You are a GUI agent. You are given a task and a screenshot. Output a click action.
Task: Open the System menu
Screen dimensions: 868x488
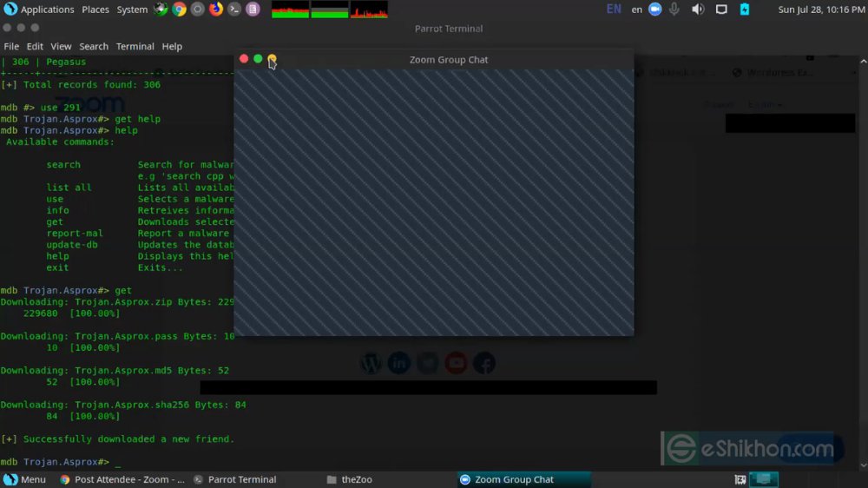point(132,10)
